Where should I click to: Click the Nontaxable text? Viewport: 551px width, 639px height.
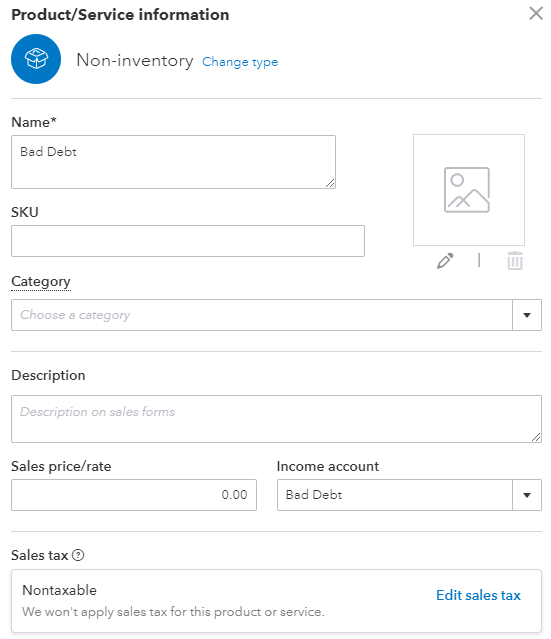coord(60,590)
